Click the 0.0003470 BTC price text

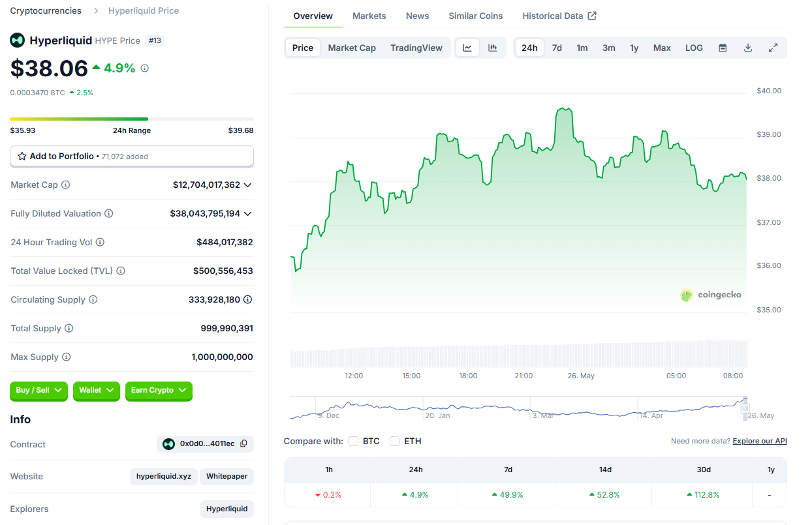pos(37,93)
